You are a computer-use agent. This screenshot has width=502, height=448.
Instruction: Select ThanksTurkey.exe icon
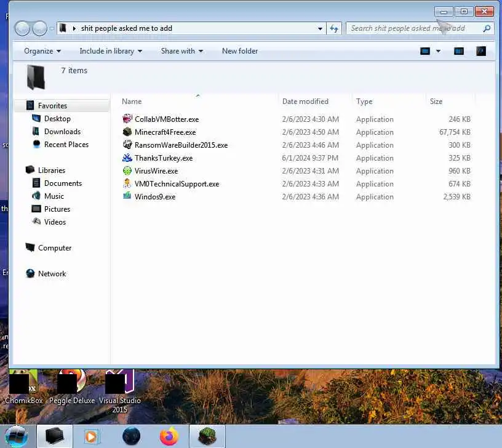[127, 158]
